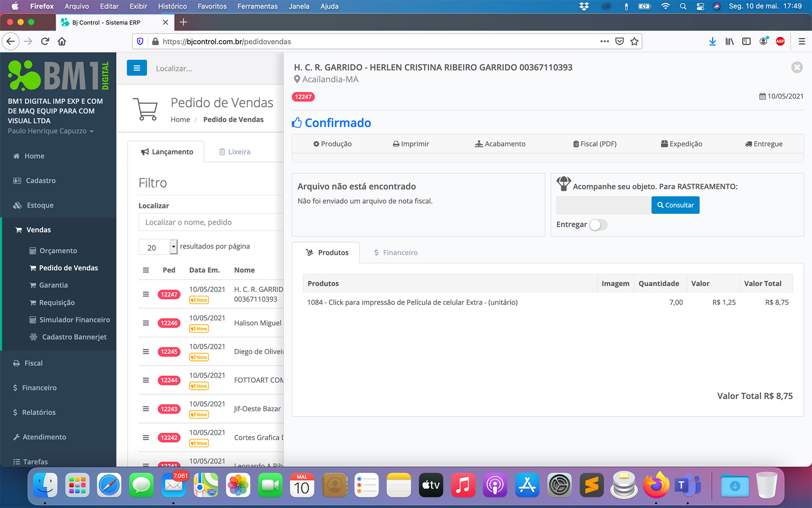Open the Produção status action
This screenshot has width=812, height=508.
click(x=332, y=144)
